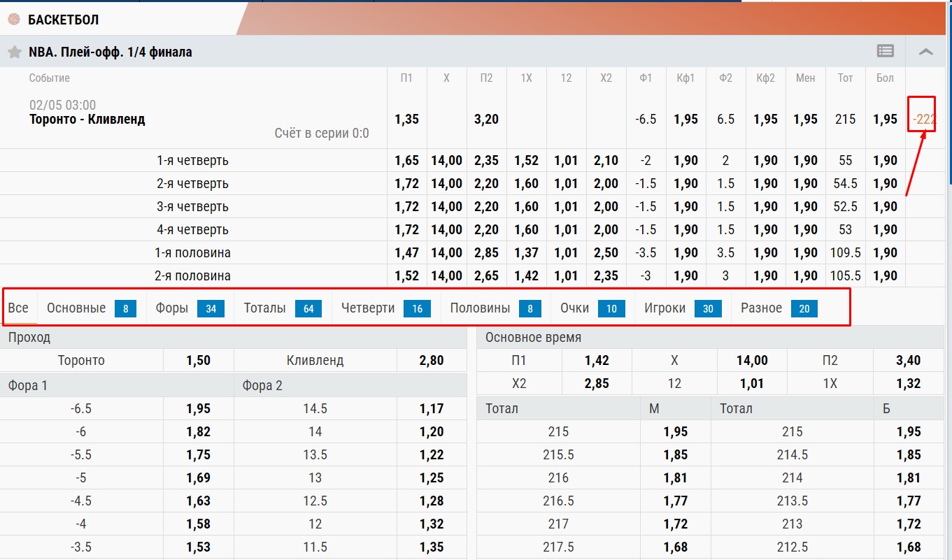Add NBA playoff league to favorites star

[x=14, y=52]
